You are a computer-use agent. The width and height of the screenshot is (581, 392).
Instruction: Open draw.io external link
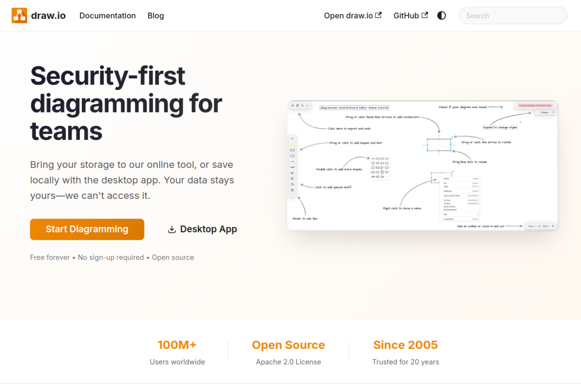point(353,16)
